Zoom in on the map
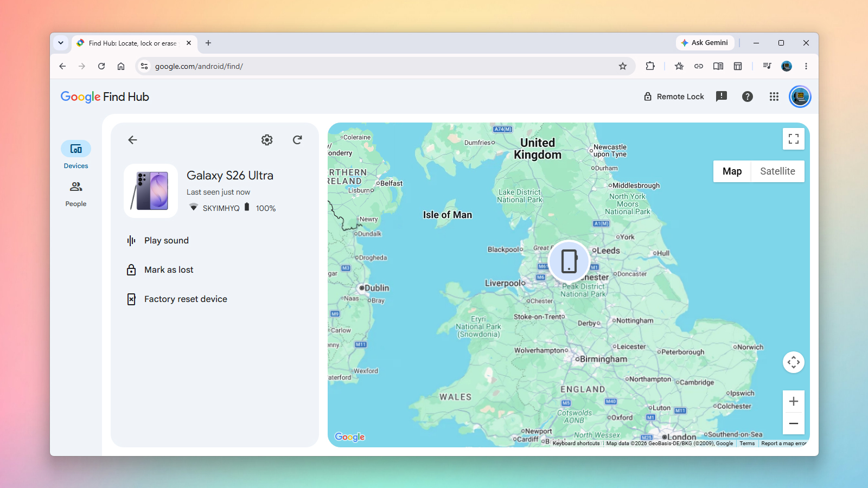868x488 pixels. click(794, 401)
